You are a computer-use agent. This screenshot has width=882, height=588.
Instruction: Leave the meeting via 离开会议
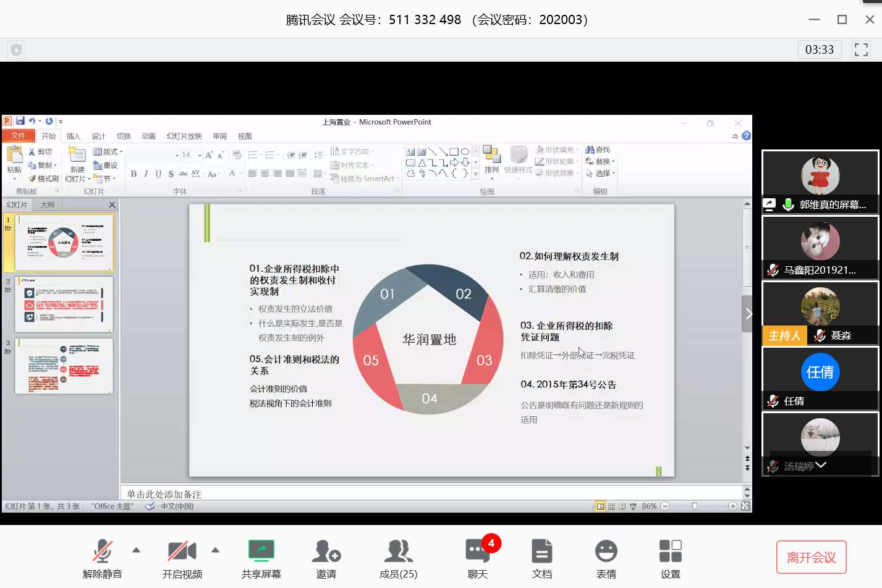[811, 558]
